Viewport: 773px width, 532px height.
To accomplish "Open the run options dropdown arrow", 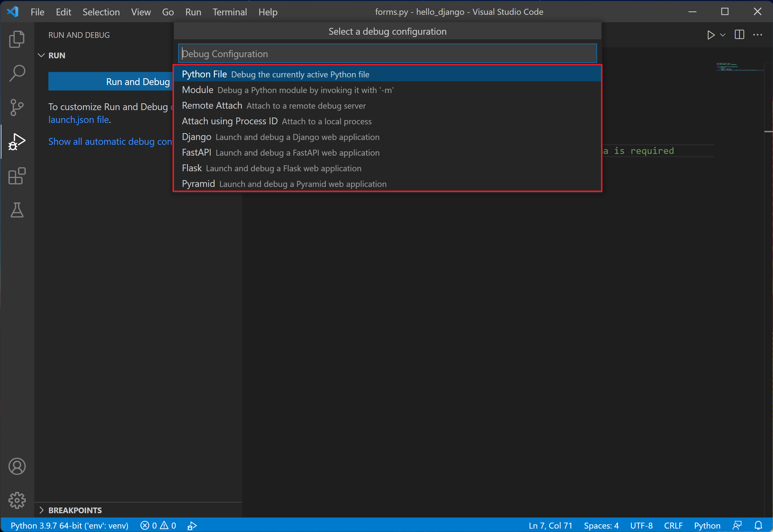I will pyautogui.click(x=722, y=35).
